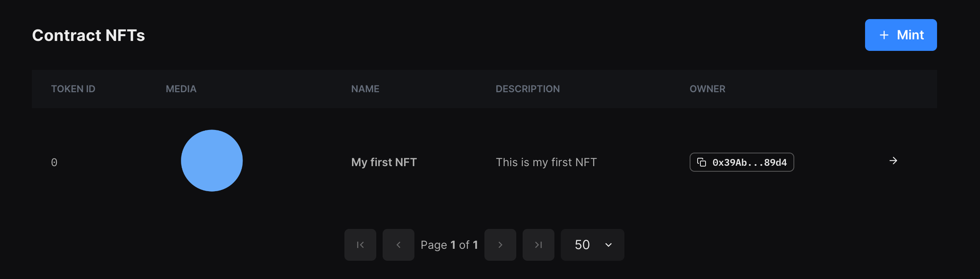Viewport: 980px width, 279px height.
Task: Click the token ID 0 cell
Action: (x=54, y=162)
